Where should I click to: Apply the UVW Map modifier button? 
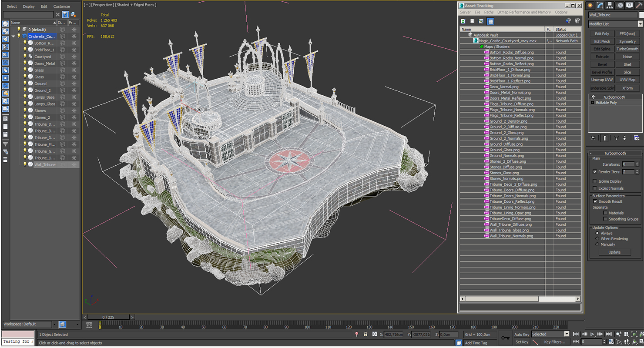tap(627, 80)
